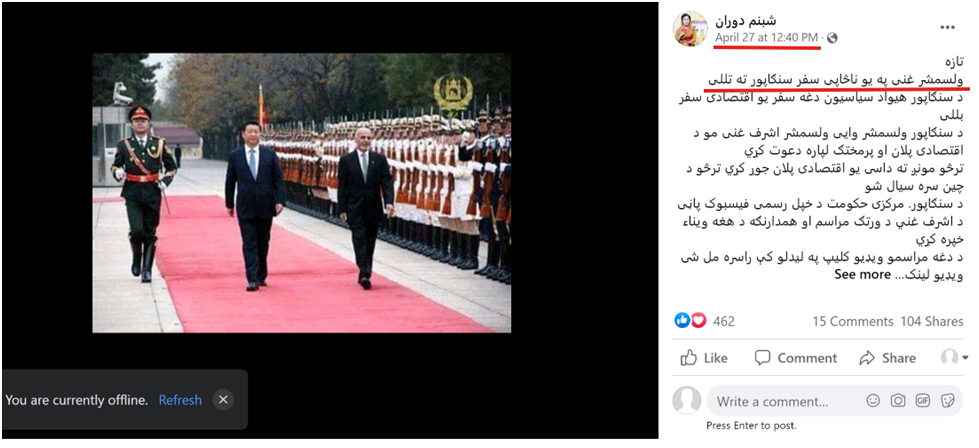Screen dimensions: 979x448
Task: Add a GIF to the comment
Action: tap(922, 401)
